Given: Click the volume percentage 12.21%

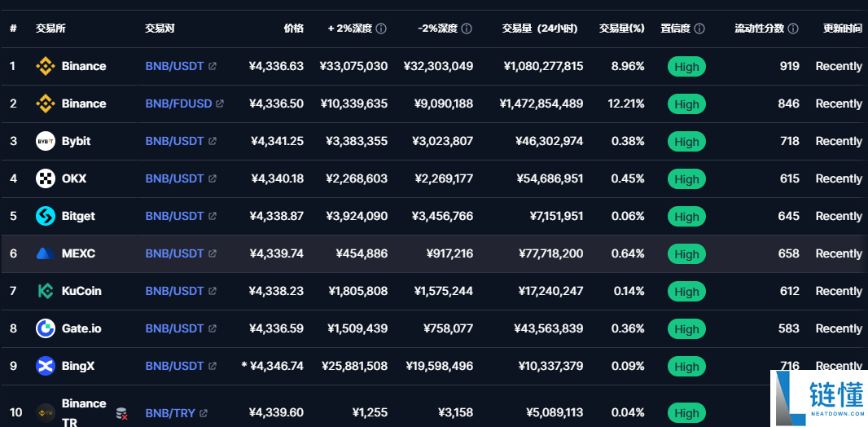Looking at the screenshot, I should [x=626, y=103].
